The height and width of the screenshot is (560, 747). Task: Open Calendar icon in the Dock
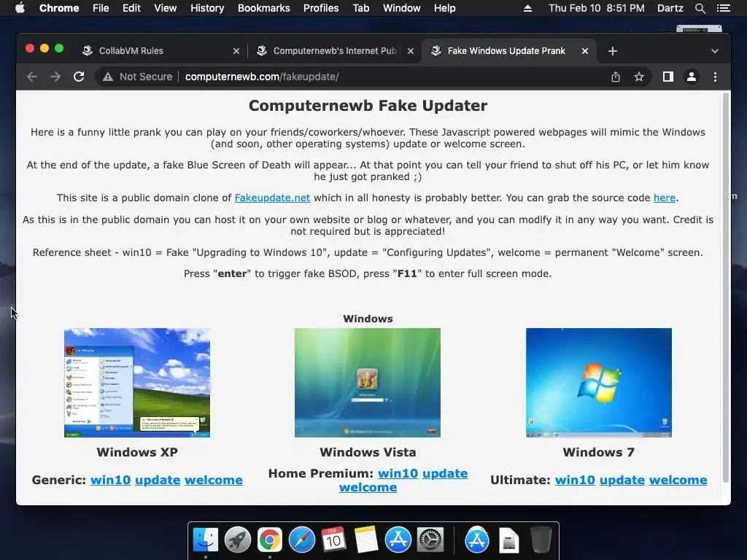pyautogui.click(x=333, y=540)
